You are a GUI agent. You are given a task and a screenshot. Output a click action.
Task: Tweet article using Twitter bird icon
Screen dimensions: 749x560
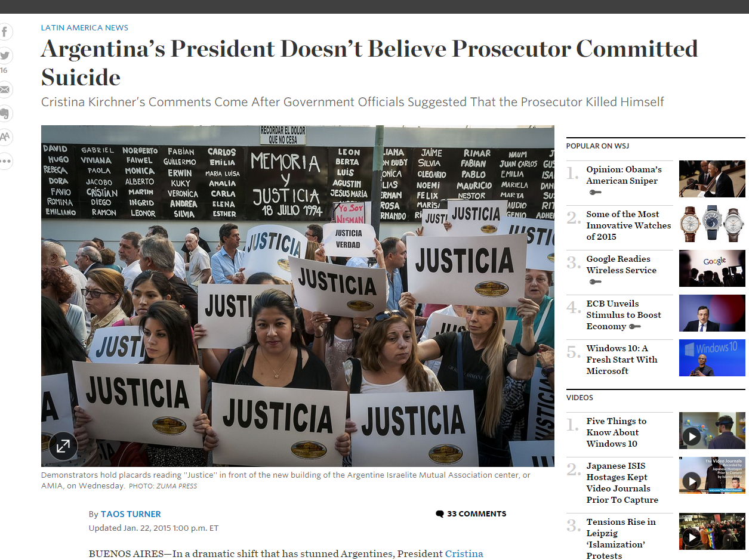point(4,55)
